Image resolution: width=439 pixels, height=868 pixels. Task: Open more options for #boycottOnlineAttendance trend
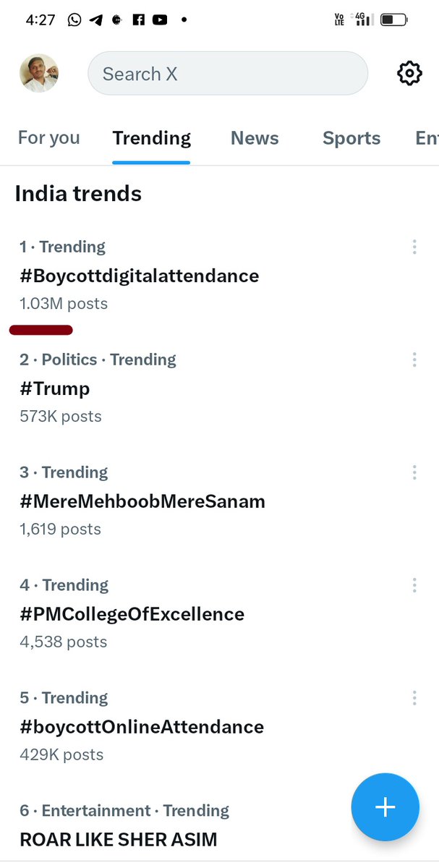coord(414,698)
